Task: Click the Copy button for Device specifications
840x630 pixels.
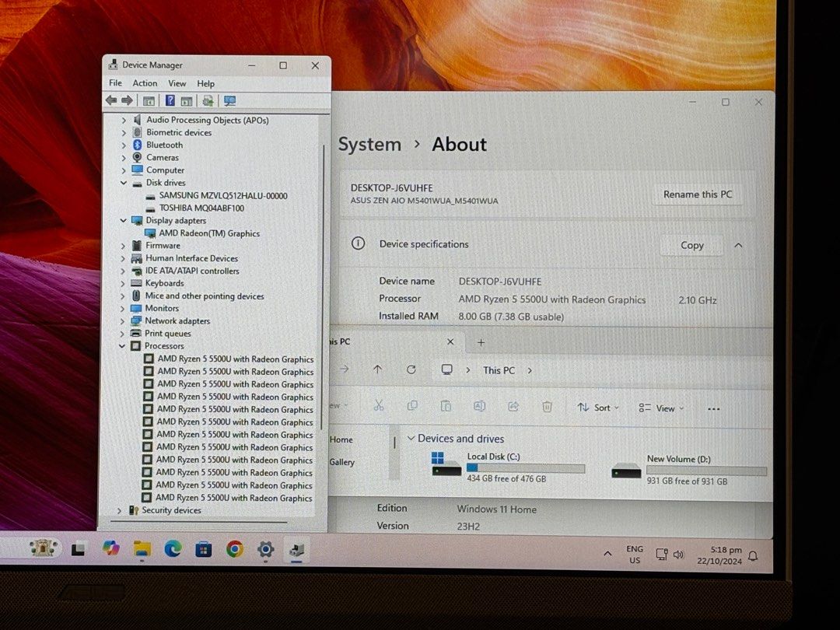Action: 691,245
